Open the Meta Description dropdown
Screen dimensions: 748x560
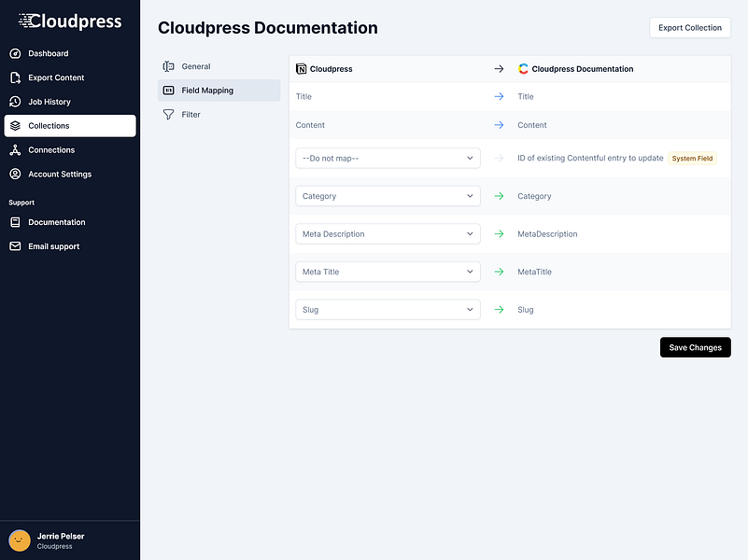tap(388, 234)
